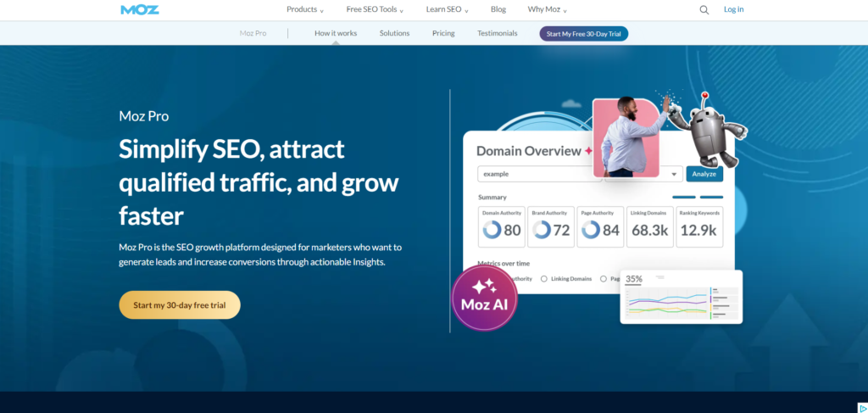Click the Moz AI sparkle badge
Screen dimensions: 868x413
[x=484, y=298]
